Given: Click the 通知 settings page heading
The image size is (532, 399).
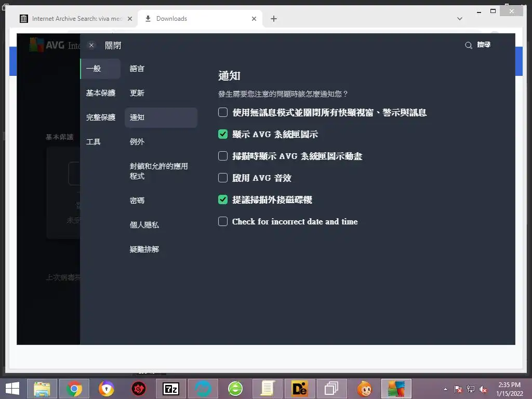Looking at the screenshot, I should click(229, 76).
